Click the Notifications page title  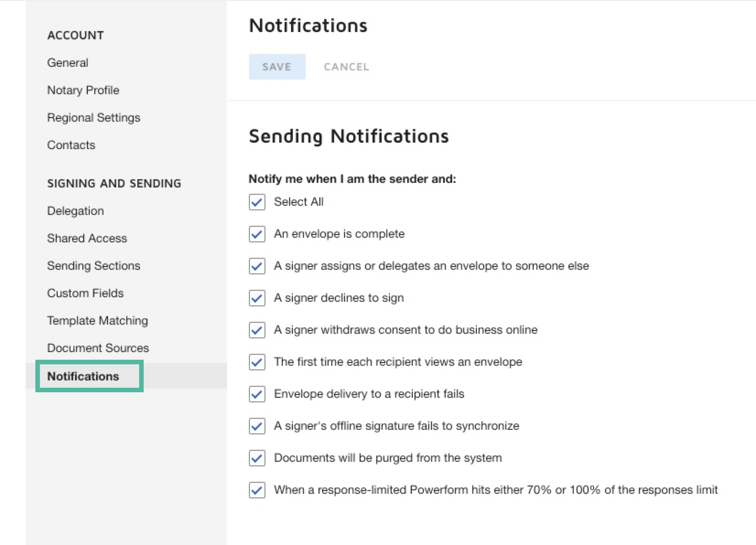tap(308, 26)
